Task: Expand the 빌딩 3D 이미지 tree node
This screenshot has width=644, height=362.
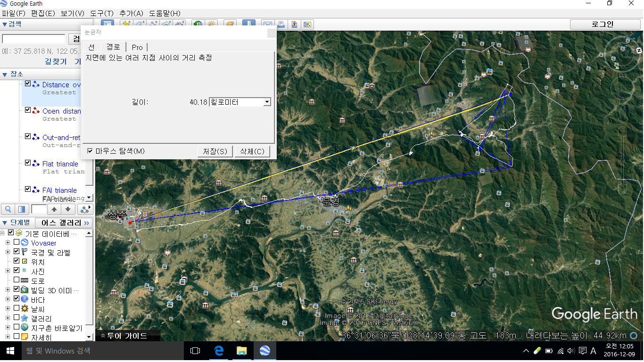Action: point(8,290)
